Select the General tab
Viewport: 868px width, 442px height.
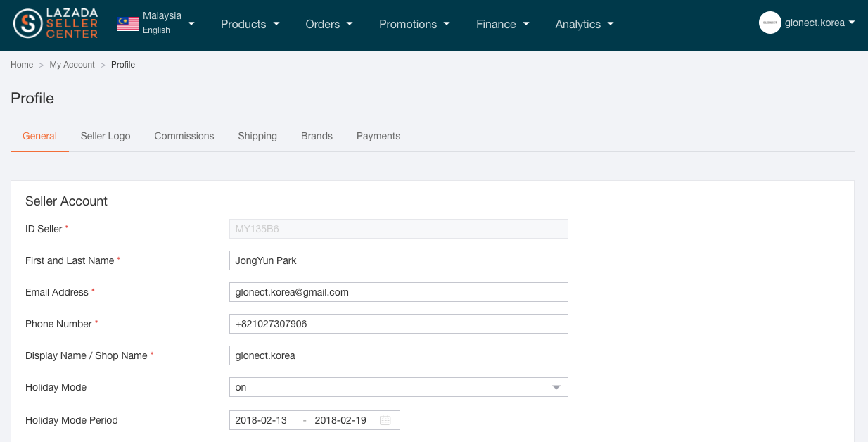coord(39,136)
